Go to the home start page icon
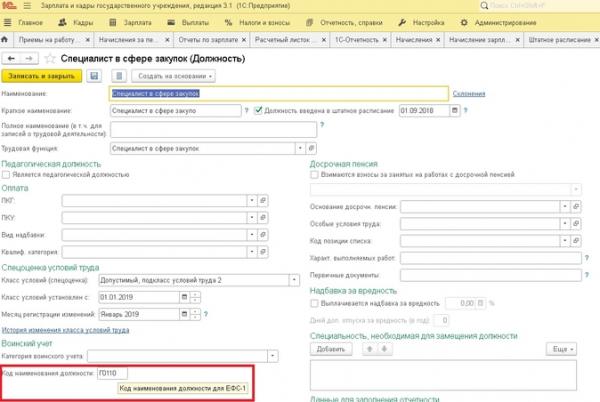600x402 pixels. click(5, 39)
